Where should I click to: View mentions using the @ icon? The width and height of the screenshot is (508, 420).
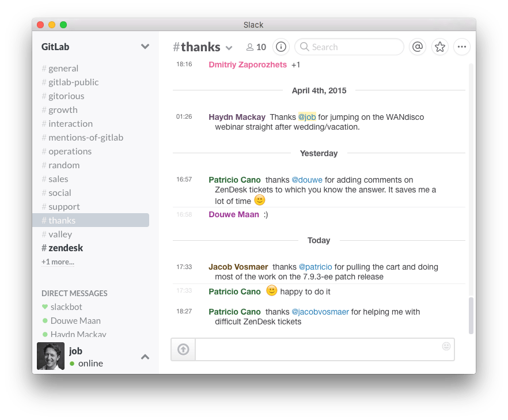(417, 47)
